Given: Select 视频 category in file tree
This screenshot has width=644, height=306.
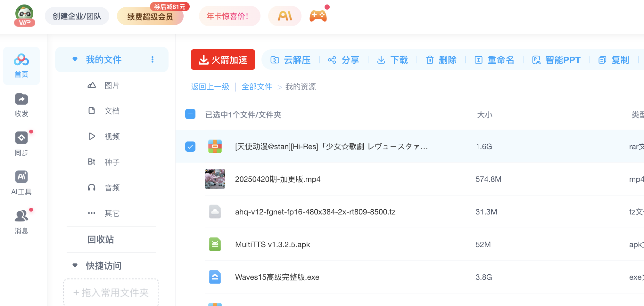Looking at the screenshot, I should [112, 136].
